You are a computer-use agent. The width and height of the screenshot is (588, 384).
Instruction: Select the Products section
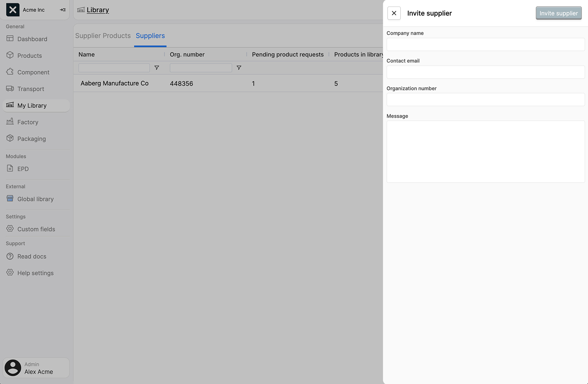pos(29,55)
